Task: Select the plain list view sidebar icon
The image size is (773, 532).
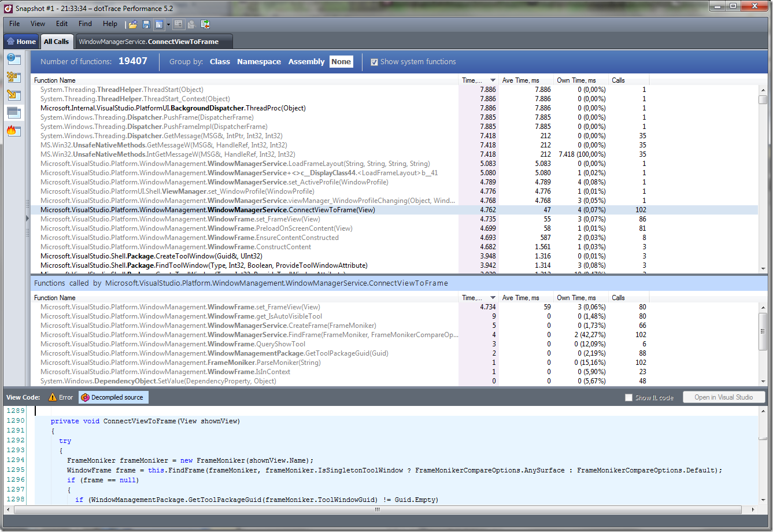Action: pyautogui.click(x=14, y=113)
